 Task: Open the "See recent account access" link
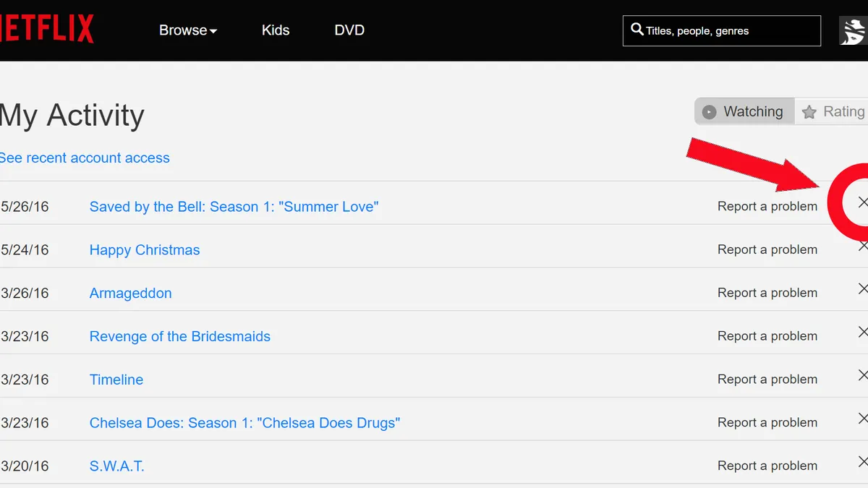[x=85, y=158]
